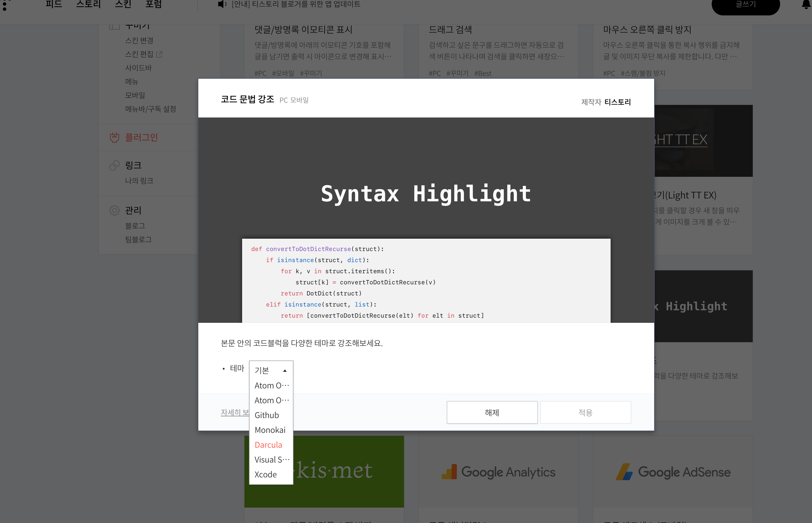Image resolution: width=812 pixels, height=523 pixels.
Task: Open the 스킨 top menu
Action: coord(123,4)
